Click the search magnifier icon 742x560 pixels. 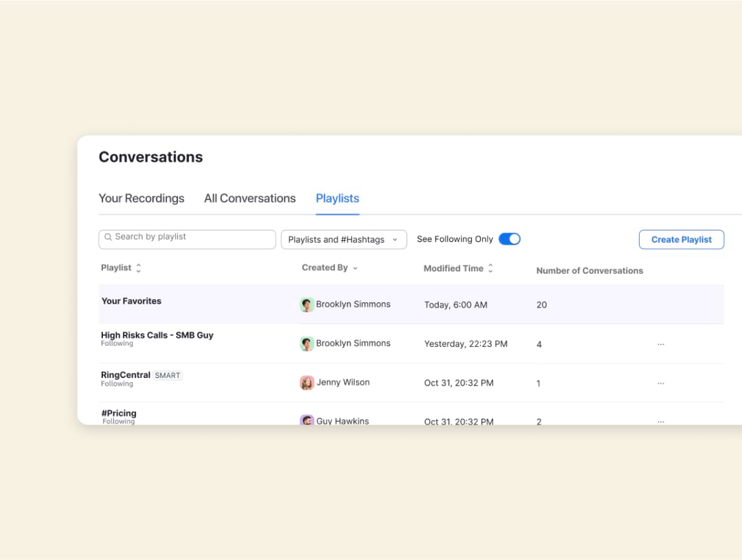(108, 238)
